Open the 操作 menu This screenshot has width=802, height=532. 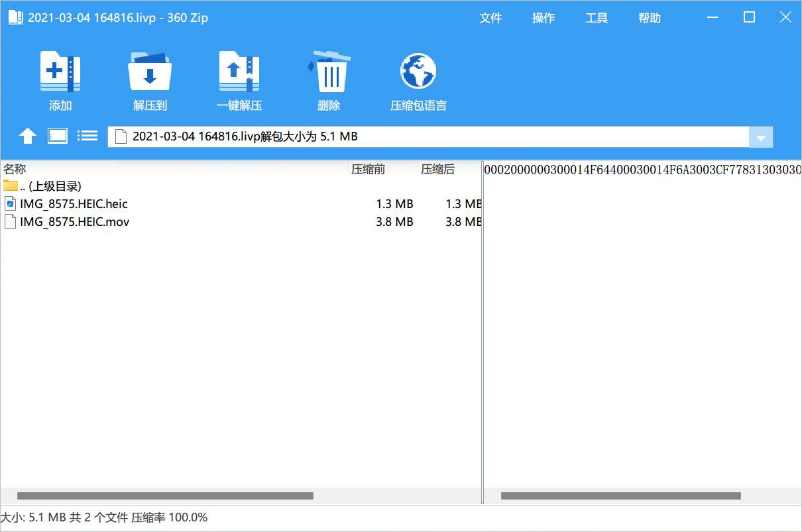tap(544, 18)
